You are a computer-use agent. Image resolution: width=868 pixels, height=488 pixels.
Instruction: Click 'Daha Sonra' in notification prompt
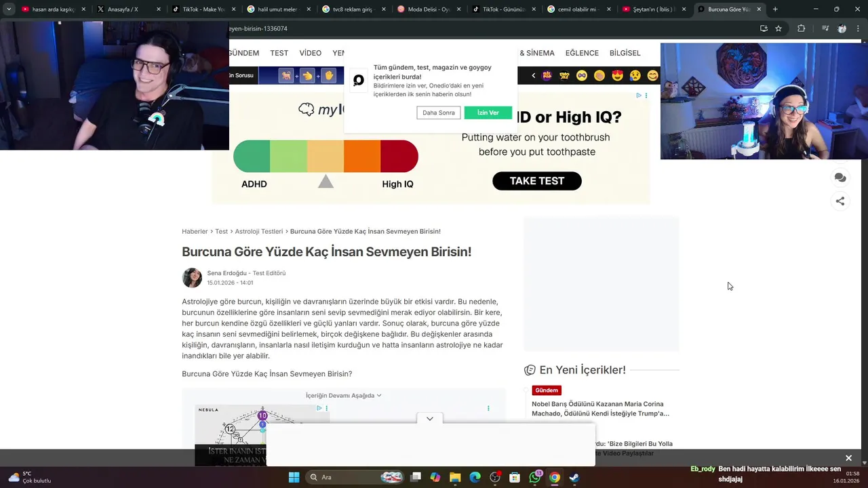point(439,113)
